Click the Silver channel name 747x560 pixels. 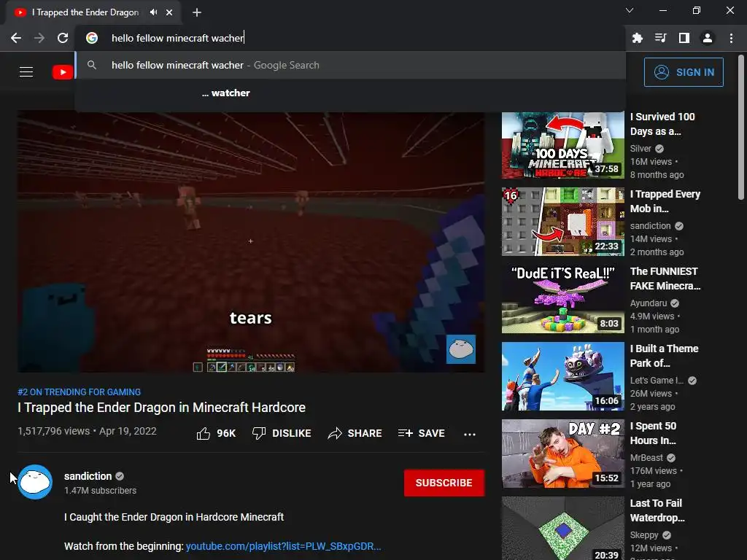(640, 149)
